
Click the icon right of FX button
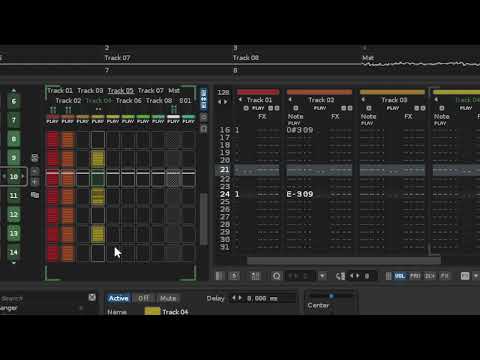click(465, 276)
